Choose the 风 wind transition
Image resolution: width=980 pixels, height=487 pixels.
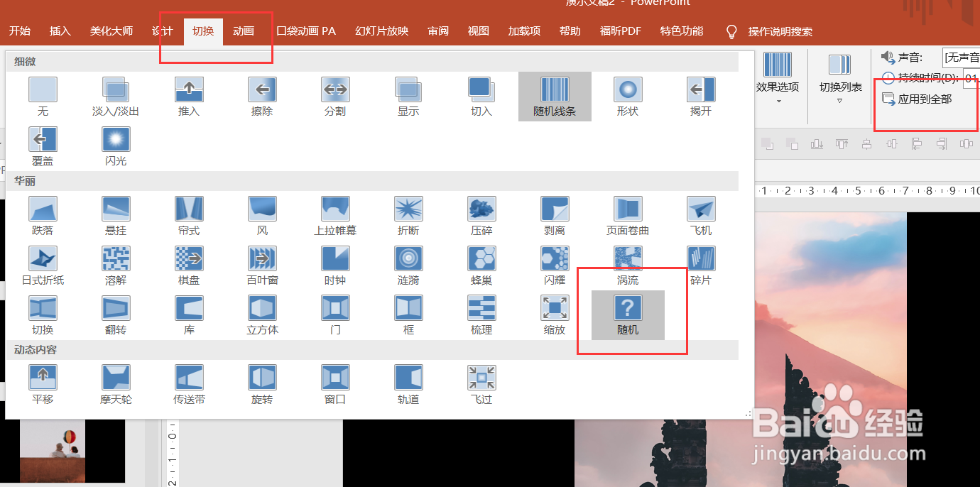click(x=262, y=216)
